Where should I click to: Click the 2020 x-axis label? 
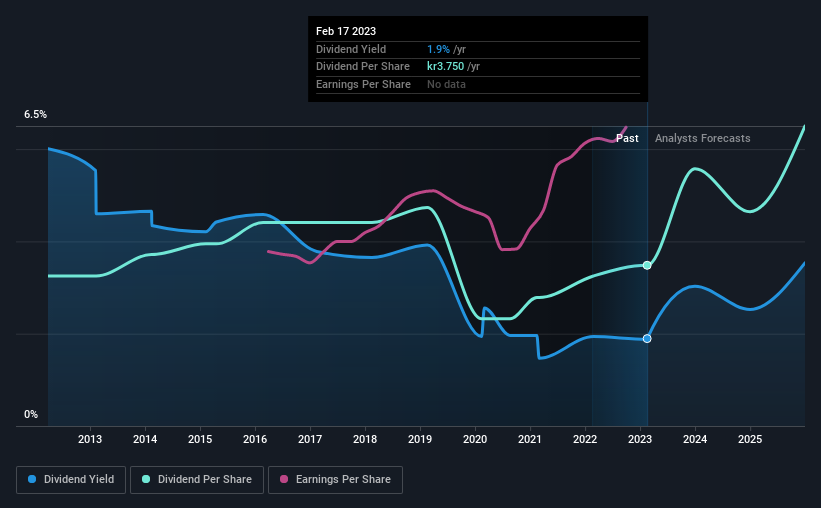475,439
